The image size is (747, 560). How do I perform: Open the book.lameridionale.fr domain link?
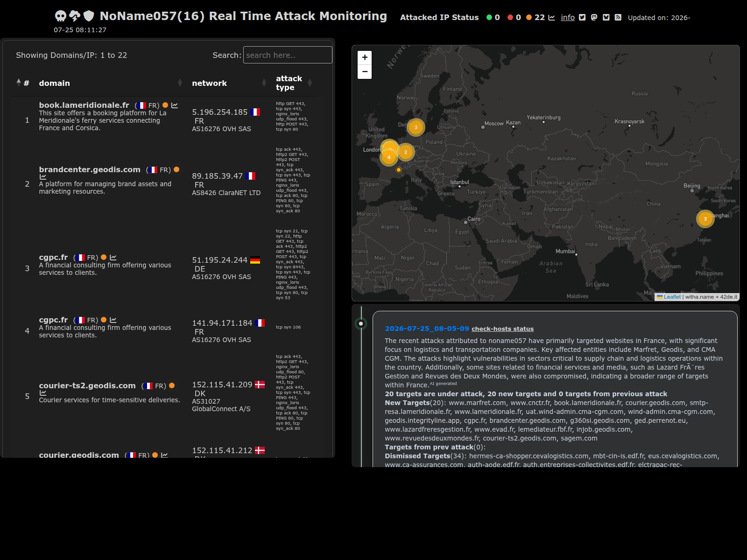click(x=84, y=105)
